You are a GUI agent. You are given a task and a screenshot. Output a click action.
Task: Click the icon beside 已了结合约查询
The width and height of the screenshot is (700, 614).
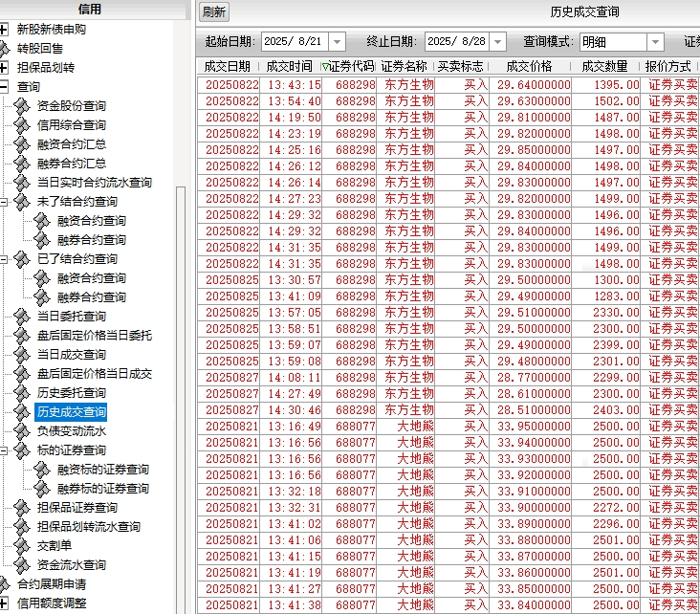(x=21, y=259)
